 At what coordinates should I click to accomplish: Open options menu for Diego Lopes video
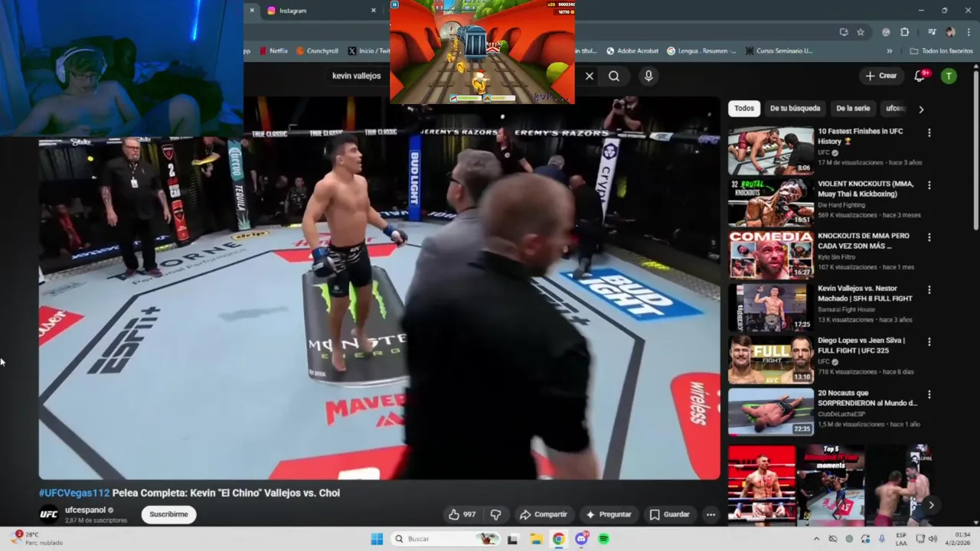pyautogui.click(x=929, y=342)
